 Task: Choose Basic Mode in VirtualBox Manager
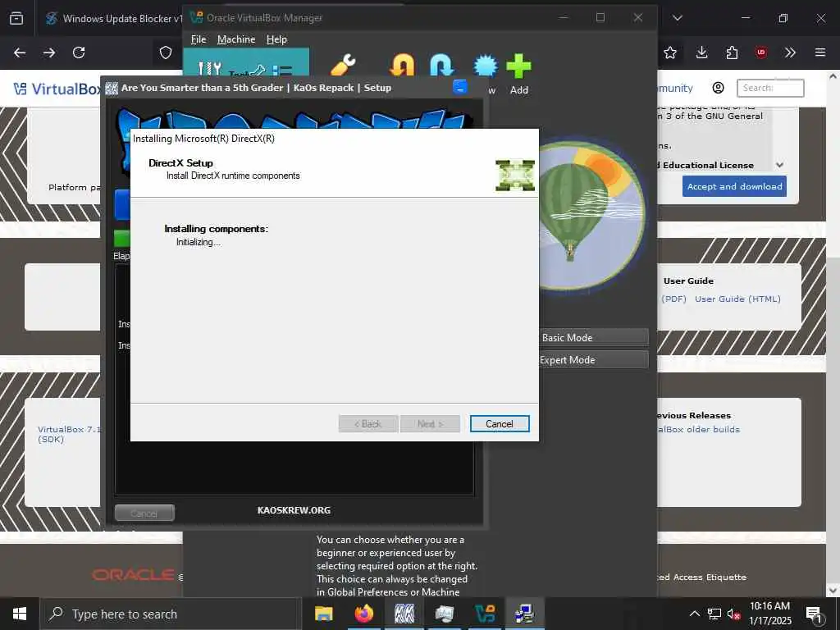pyautogui.click(x=594, y=337)
